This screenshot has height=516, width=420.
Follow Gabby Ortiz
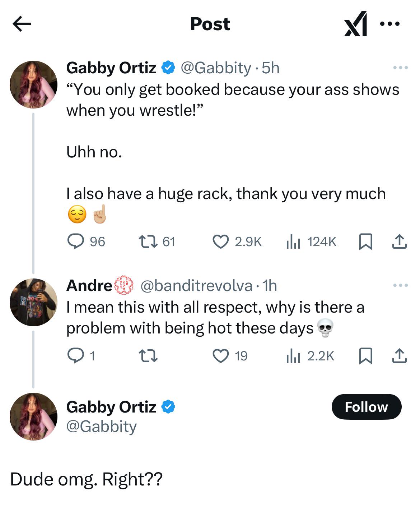[x=366, y=407]
